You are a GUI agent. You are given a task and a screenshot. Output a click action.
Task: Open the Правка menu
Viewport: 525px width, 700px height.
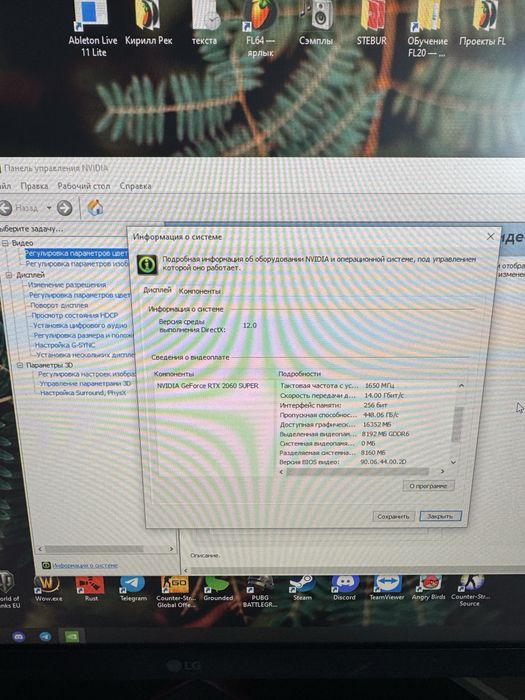34,186
